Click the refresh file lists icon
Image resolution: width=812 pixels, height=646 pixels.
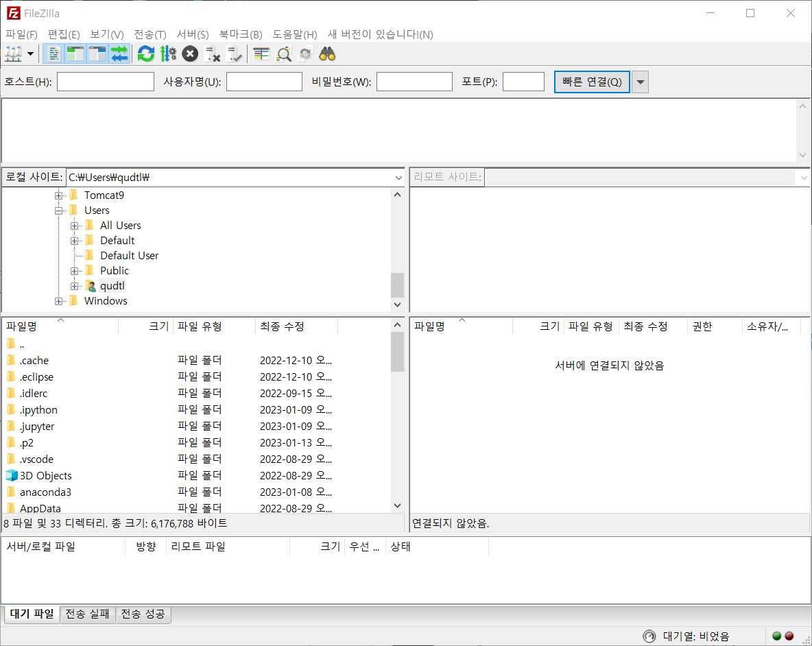(146, 53)
